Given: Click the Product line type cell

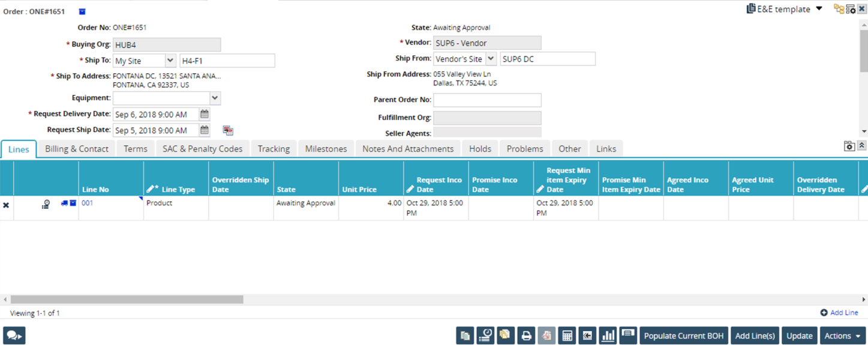Looking at the screenshot, I should coord(176,208).
